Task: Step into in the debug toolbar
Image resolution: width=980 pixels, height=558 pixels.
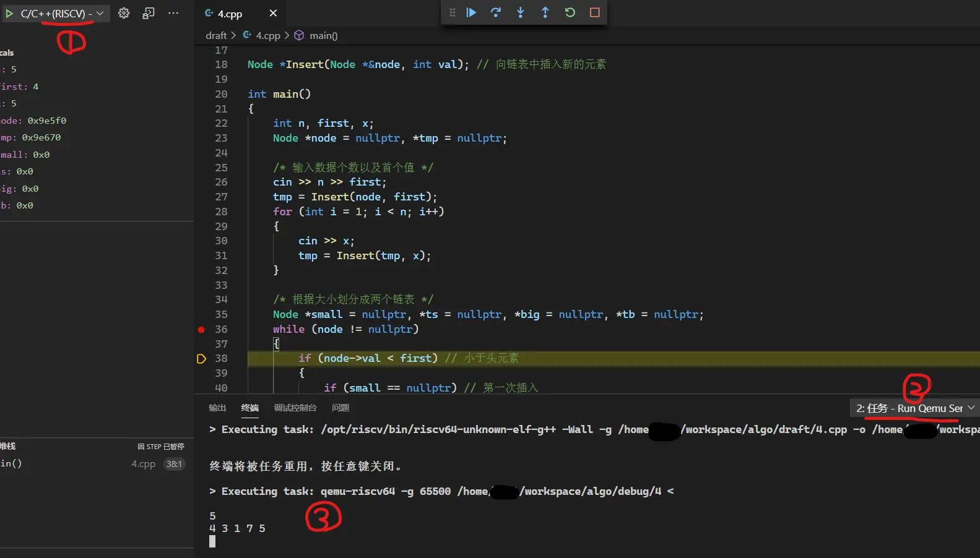Action: pyautogui.click(x=521, y=12)
